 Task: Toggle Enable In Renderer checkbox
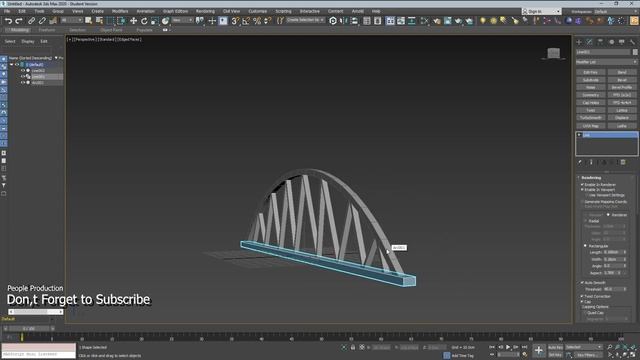pyautogui.click(x=582, y=184)
